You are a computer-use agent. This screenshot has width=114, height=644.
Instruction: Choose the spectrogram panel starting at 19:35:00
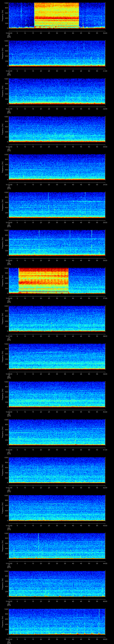57,243
